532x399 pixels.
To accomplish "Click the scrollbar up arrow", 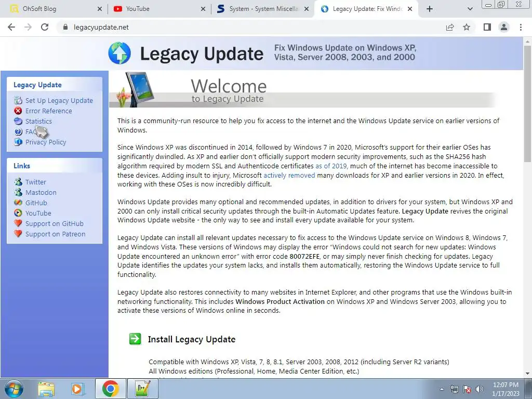I will (527, 41).
